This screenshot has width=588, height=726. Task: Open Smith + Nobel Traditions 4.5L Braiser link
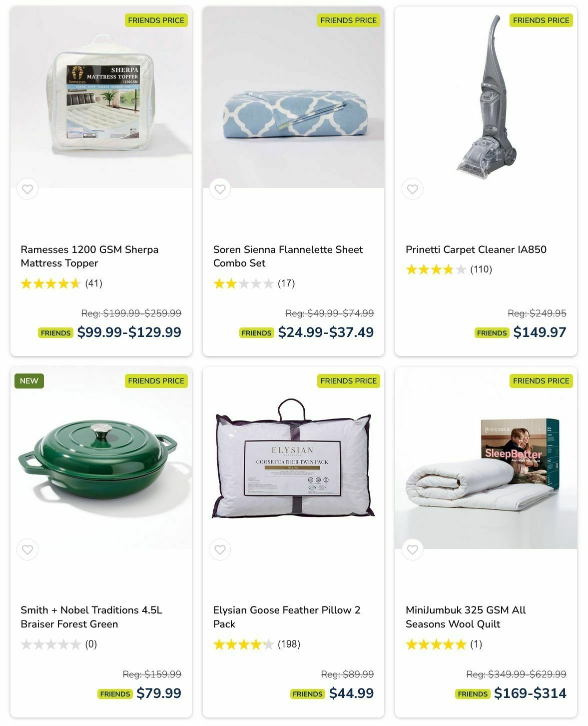[x=91, y=617]
